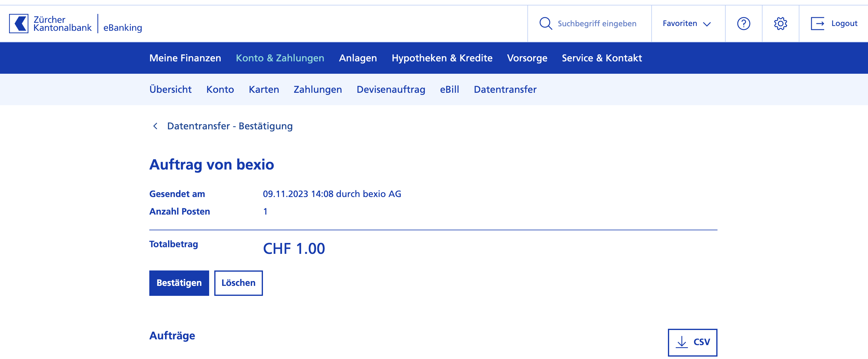Switch to the Devisenauftrag sub-tab
Image resolution: width=868 pixels, height=359 pixels.
391,89
